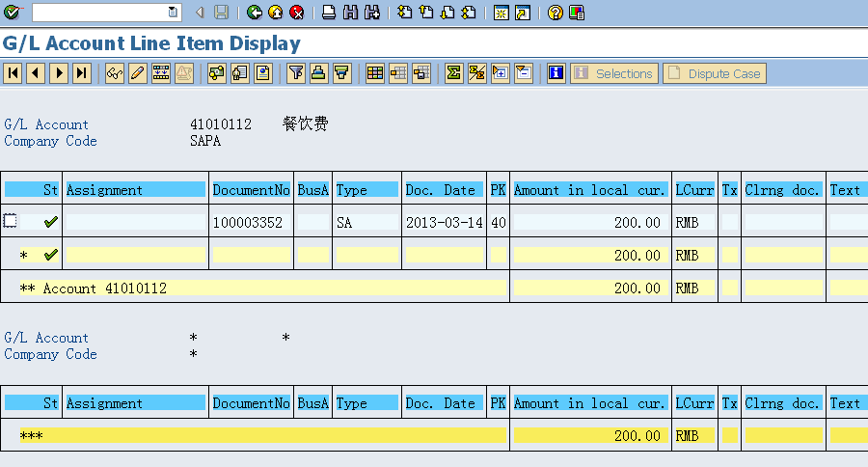Click the greyed warning triangle icon
Viewport: 868px width, 467px height.
184,73
